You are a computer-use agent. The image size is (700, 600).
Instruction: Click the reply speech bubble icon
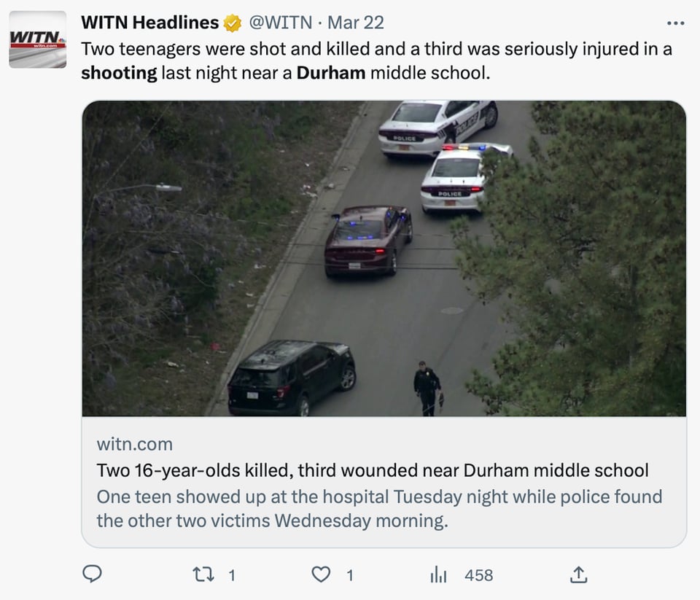(x=93, y=574)
